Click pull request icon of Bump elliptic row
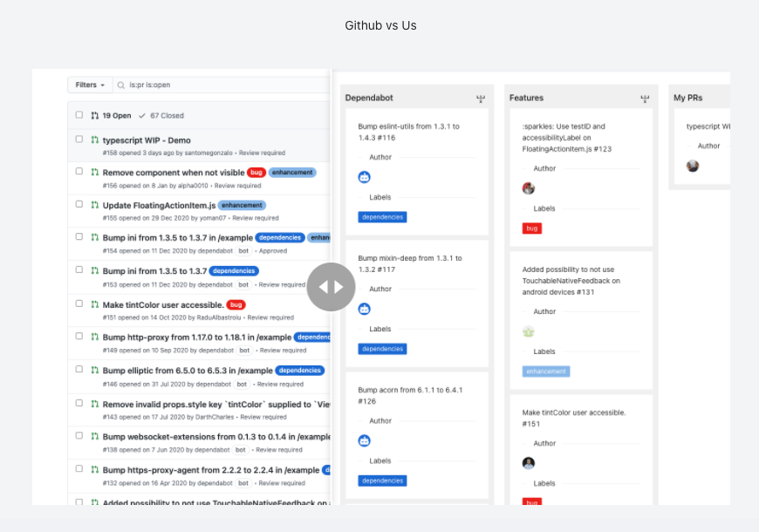This screenshot has width=759, height=532. [94, 370]
